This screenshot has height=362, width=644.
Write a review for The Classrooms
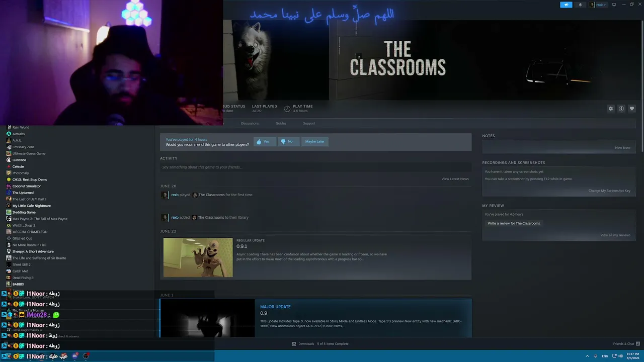(514, 223)
